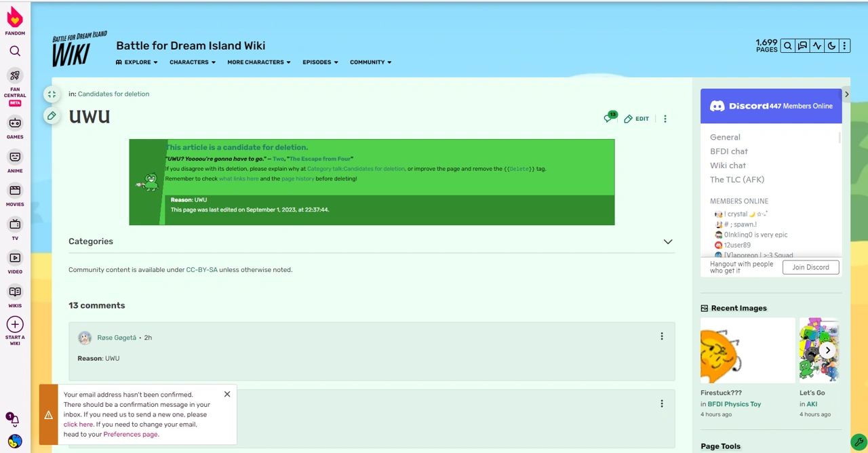Open search in the left sidebar
The image size is (868, 453).
pyautogui.click(x=15, y=51)
